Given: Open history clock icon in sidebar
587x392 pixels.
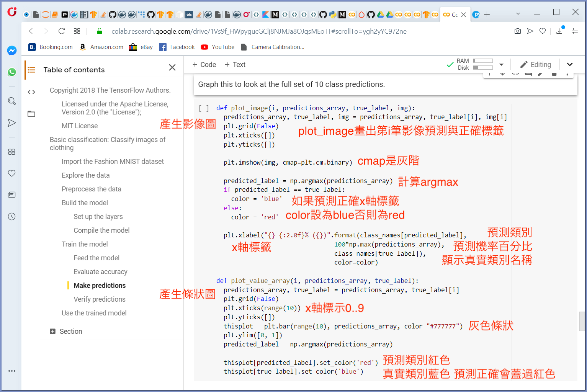Looking at the screenshot, I should coord(12,217).
